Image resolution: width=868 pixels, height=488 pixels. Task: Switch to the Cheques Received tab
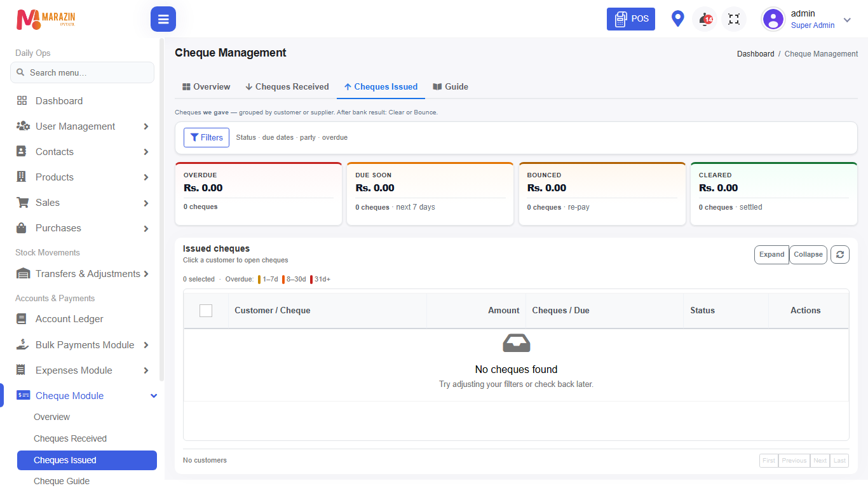click(x=287, y=86)
